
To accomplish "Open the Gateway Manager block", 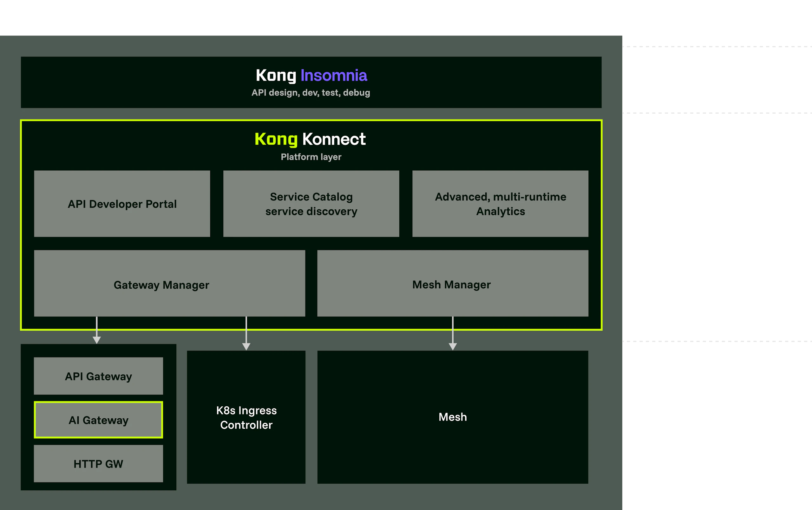I will [x=170, y=283].
